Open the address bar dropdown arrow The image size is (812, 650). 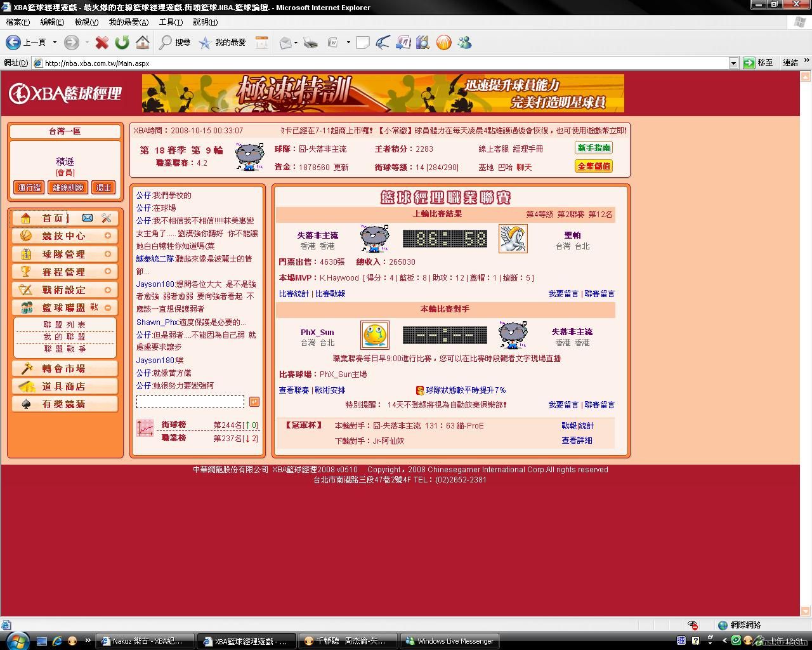[x=733, y=63]
